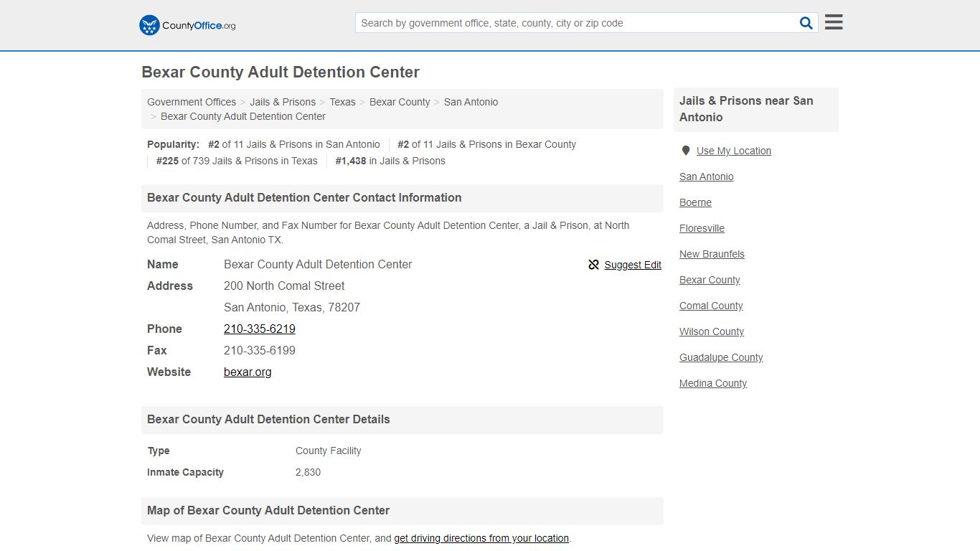Click inmate capacity value 2,830

[308, 472]
